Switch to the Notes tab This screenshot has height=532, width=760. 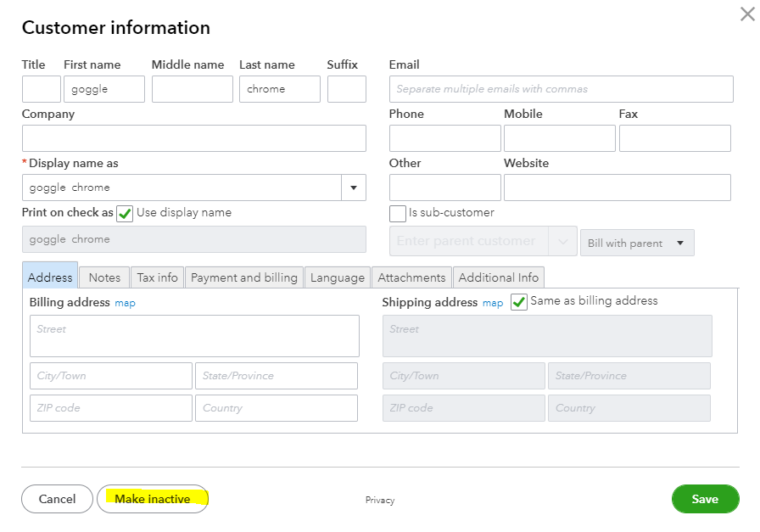[104, 277]
